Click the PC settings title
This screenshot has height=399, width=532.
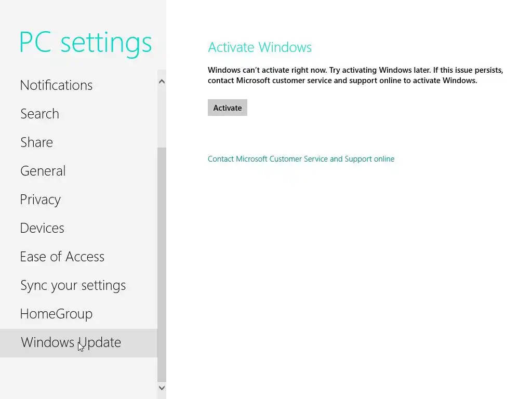click(86, 43)
